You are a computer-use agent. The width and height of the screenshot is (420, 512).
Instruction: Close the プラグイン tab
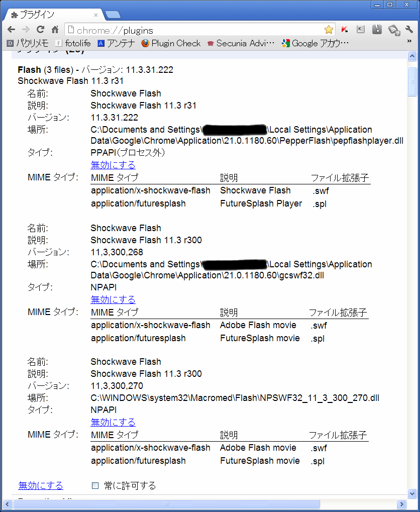[95, 15]
